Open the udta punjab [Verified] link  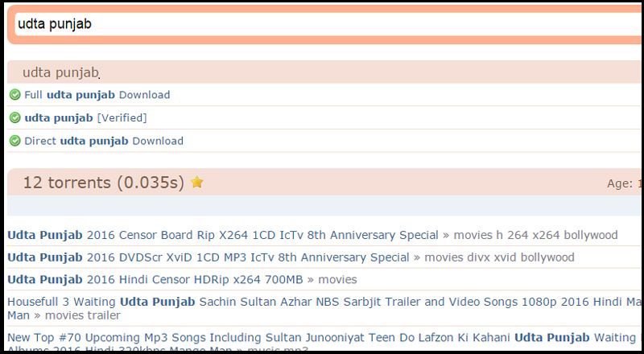(85, 117)
